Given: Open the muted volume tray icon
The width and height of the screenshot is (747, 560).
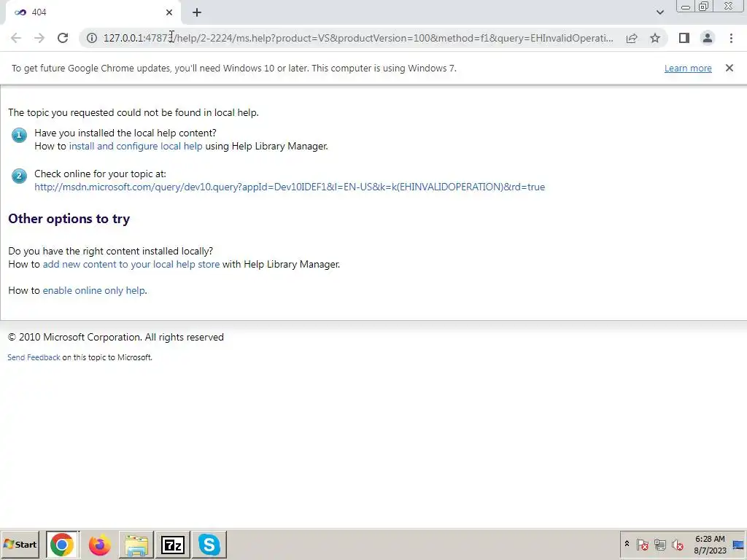Looking at the screenshot, I should point(677,544).
